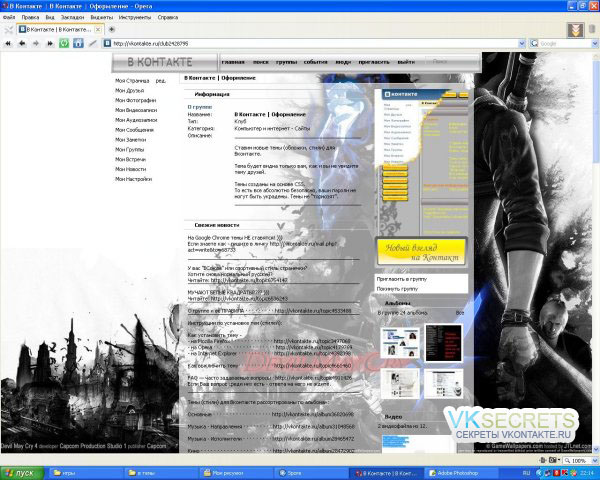Open Мои Сообщения in sidebar
The image size is (600, 480).
pyautogui.click(x=134, y=130)
